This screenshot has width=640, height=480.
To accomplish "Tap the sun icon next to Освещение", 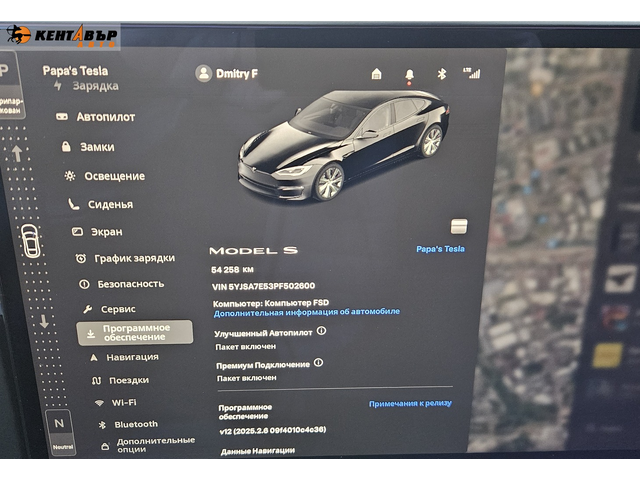I will (70, 176).
